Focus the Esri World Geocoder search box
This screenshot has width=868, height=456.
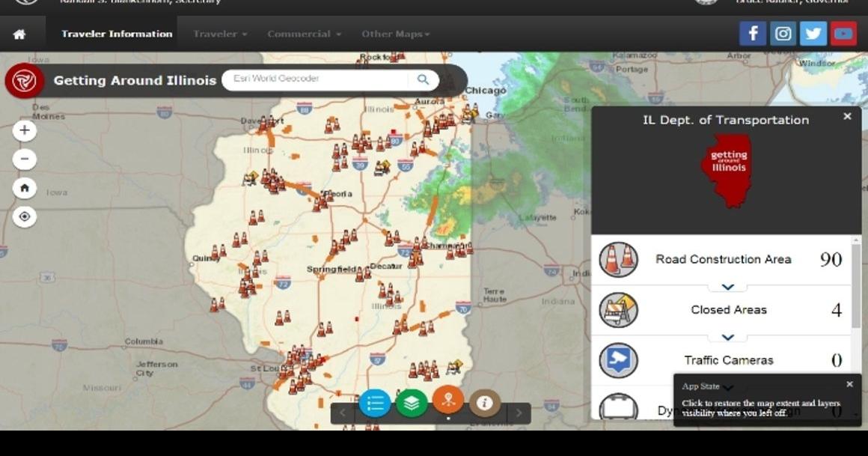click(316, 79)
